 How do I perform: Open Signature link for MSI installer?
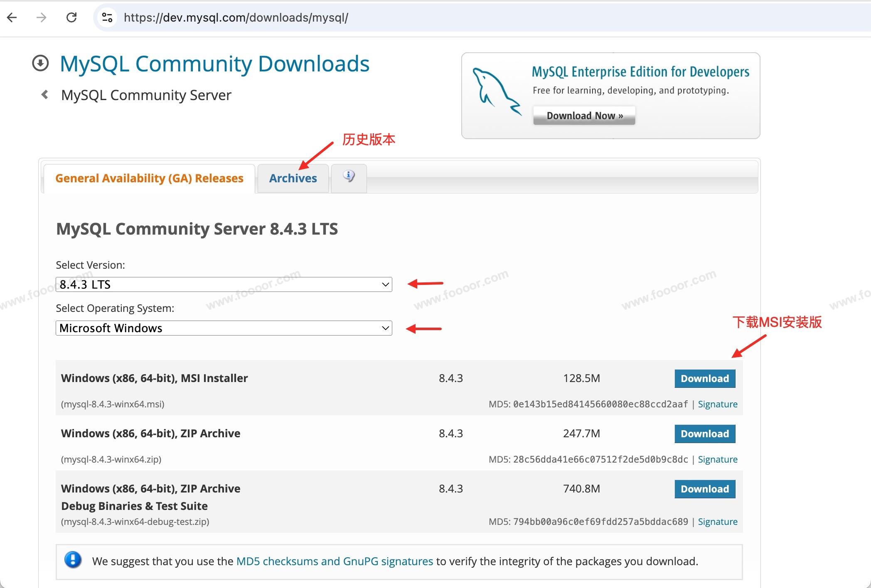[717, 404]
